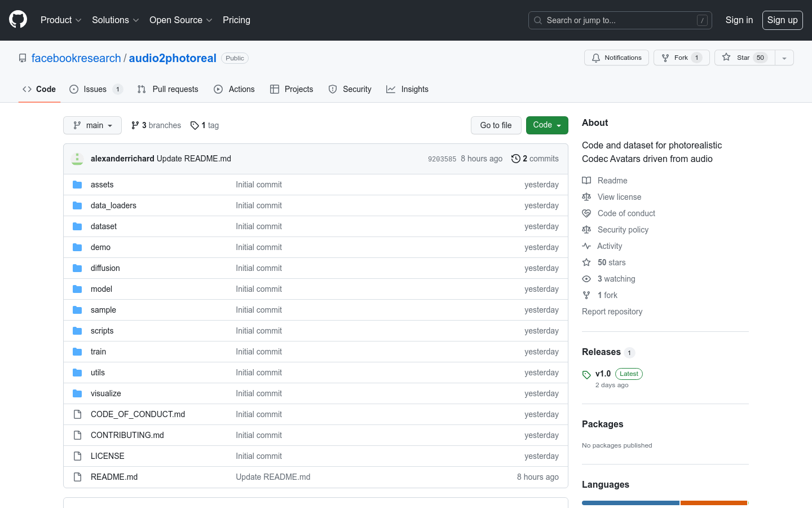Click the eye icon next to watching
The height and width of the screenshot is (508, 812).
(x=586, y=279)
